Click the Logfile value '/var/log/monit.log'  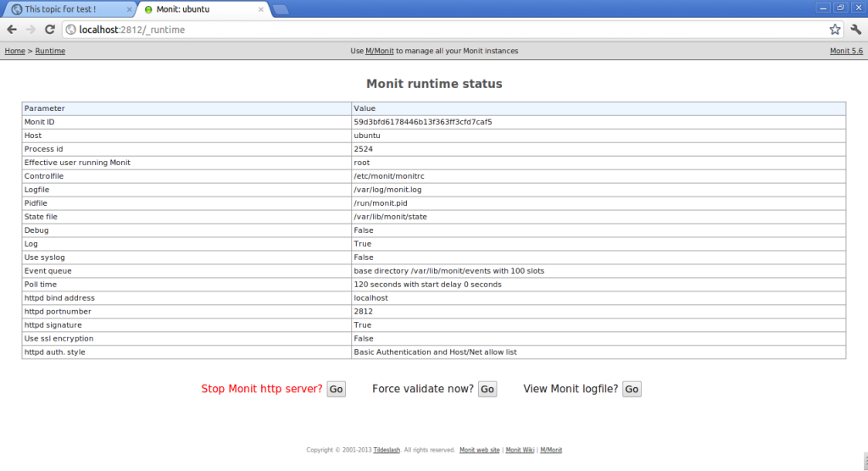tap(387, 190)
